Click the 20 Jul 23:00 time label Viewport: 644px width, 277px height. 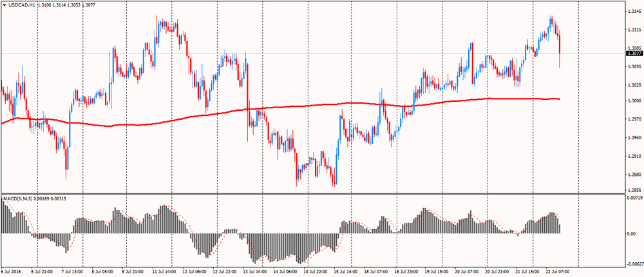(497, 272)
